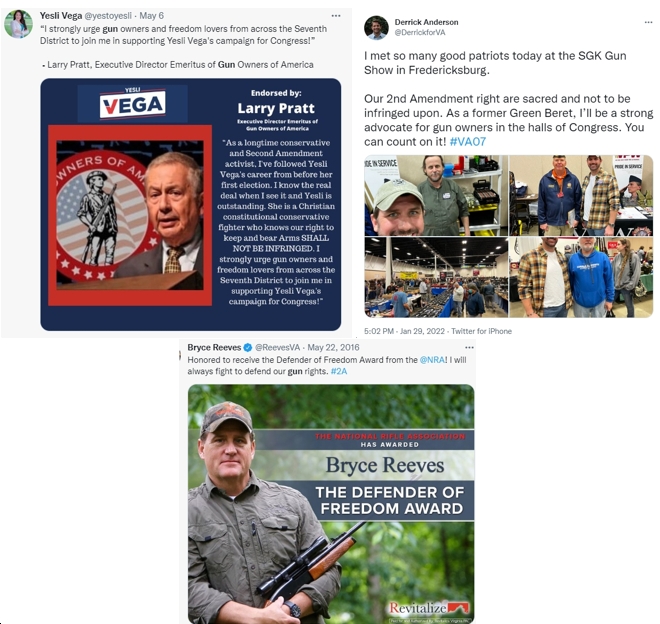
Task: Open the more options menu on Derrick Anderson's tweet
Action: [648, 22]
